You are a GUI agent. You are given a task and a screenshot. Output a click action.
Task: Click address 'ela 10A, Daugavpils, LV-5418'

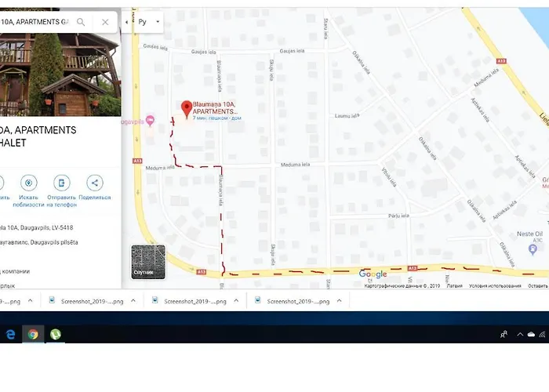[36, 227]
